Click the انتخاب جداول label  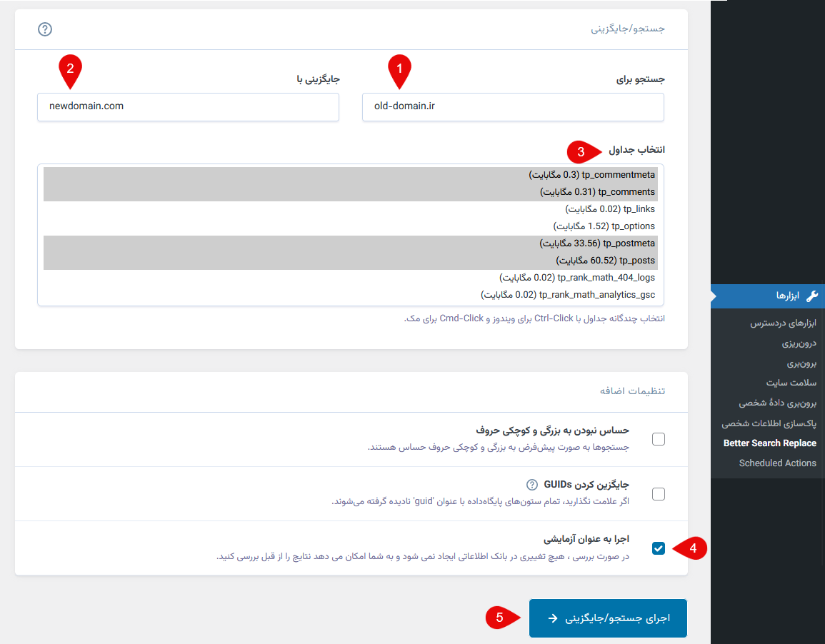(x=636, y=150)
